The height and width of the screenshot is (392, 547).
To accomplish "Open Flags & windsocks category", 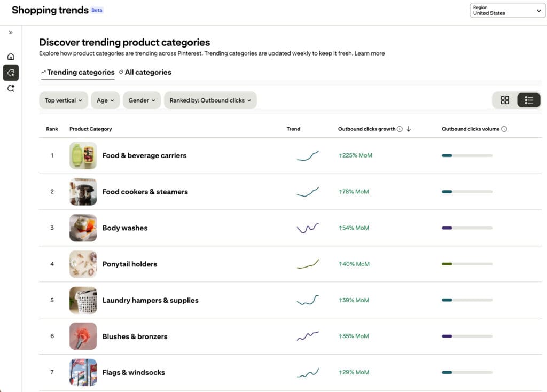I will 134,372.
